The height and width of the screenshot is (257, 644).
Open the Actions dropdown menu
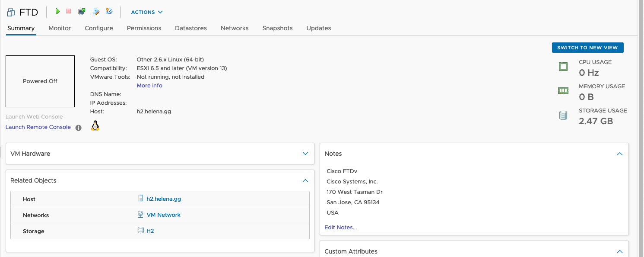coord(147,12)
